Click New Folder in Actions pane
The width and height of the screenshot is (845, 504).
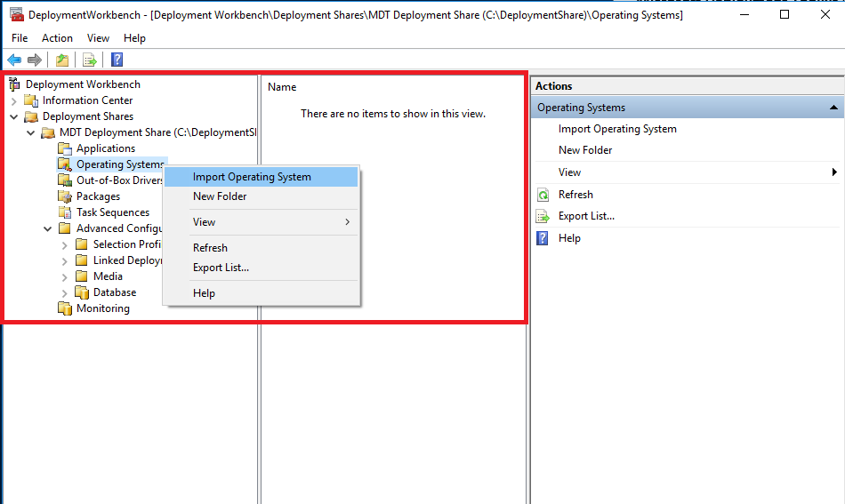[585, 150]
